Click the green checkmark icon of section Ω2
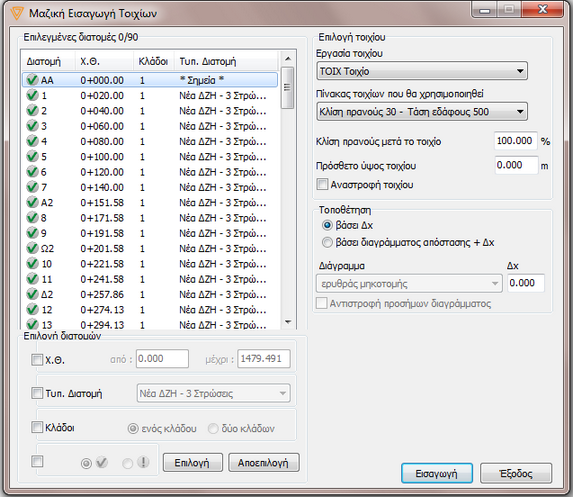The height and width of the screenshot is (497, 573). (x=32, y=248)
